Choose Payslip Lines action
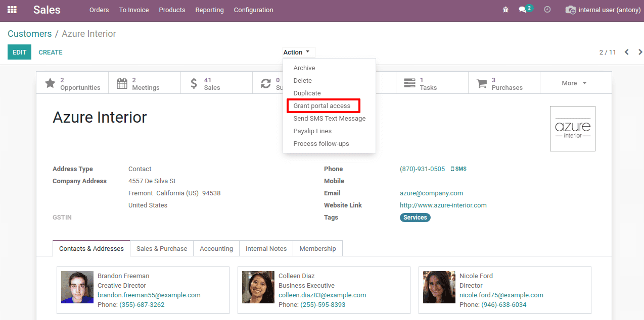Screen dimensions: 644x320 coord(329,131)
